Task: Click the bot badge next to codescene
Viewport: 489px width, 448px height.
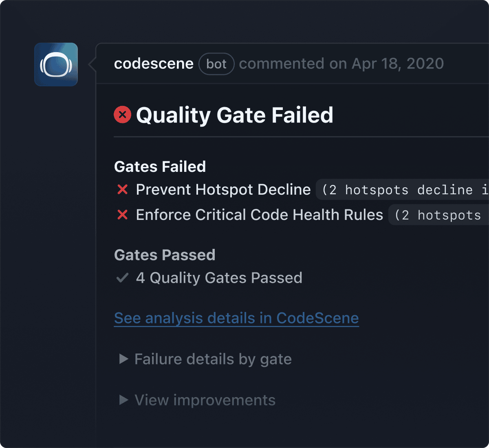Action: [x=216, y=64]
